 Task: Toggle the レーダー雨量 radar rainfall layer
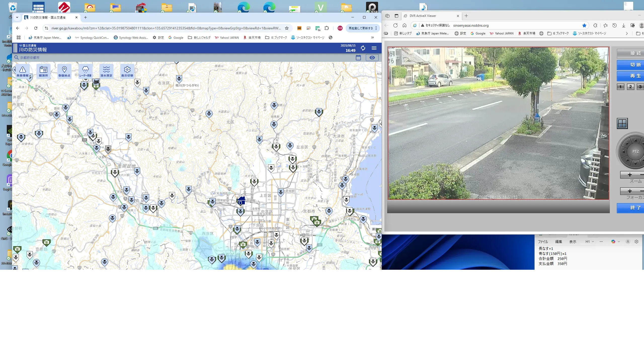click(x=86, y=71)
